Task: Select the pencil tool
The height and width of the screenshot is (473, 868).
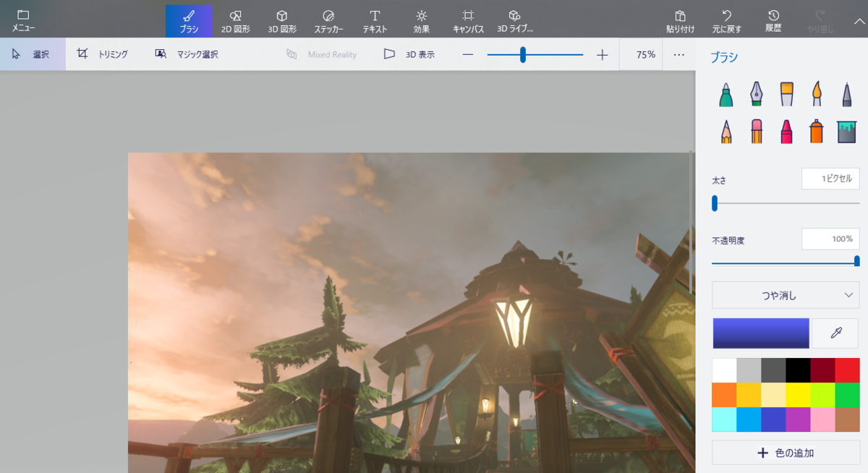Action: click(x=726, y=131)
